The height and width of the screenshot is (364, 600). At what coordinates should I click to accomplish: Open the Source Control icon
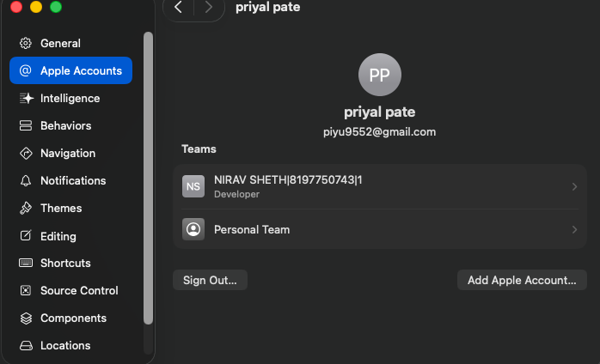(26, 290)
